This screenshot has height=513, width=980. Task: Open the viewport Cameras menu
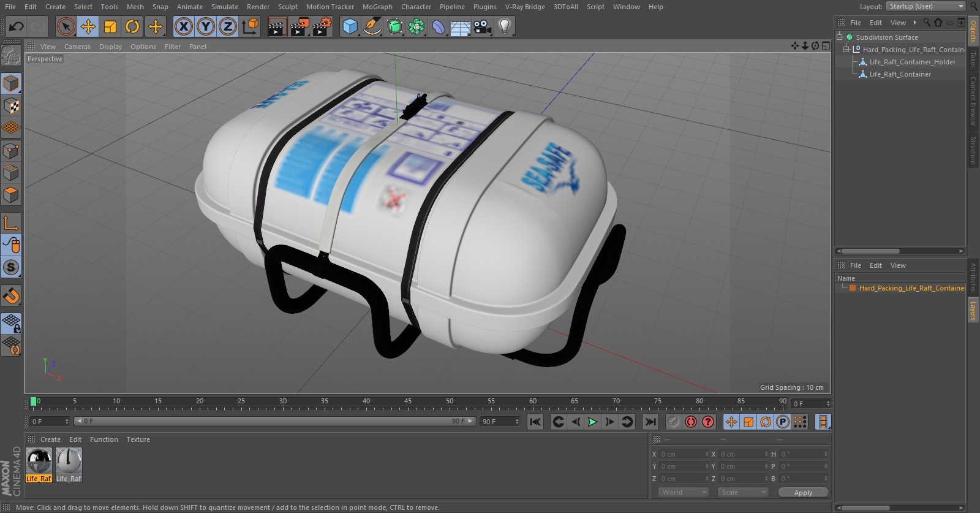[77, 47]
